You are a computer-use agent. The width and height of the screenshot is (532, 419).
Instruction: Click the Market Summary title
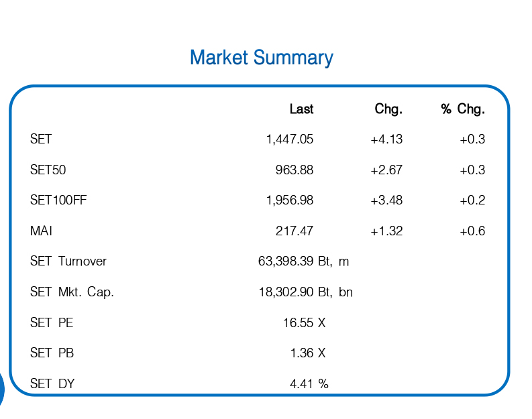tap(261, 58)
